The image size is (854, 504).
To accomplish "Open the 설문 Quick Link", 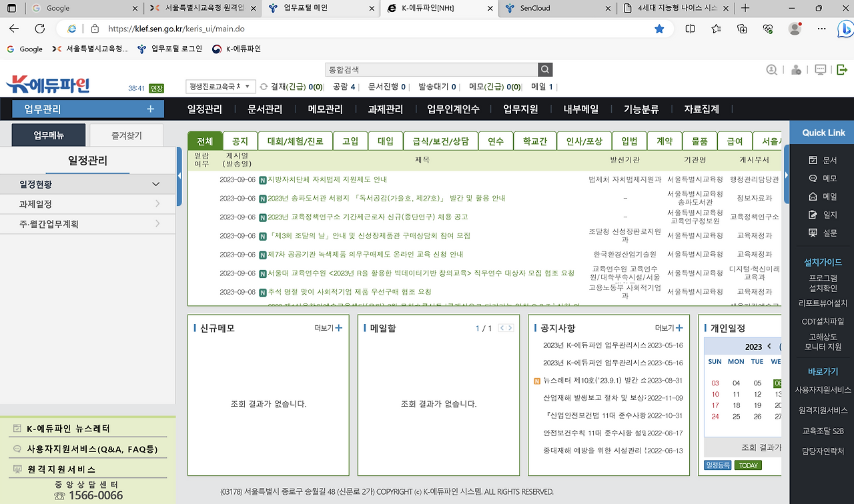I will click(x=822, y=233).
